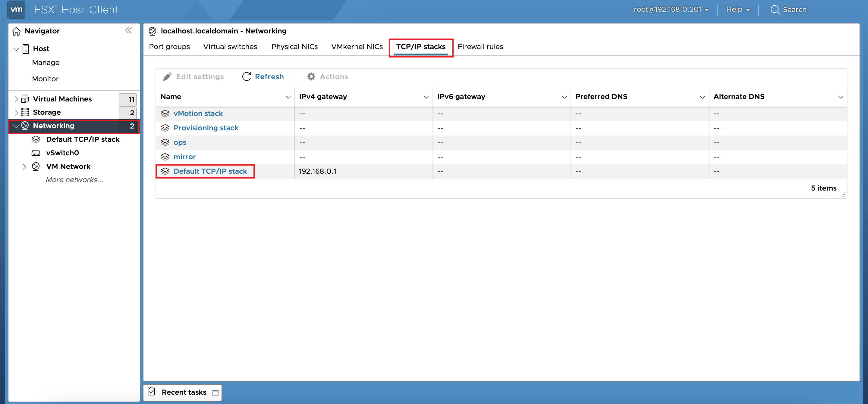Select the TCP/IP stacks tab
This screenshot has width=868, height=404.
pos(421,47)
